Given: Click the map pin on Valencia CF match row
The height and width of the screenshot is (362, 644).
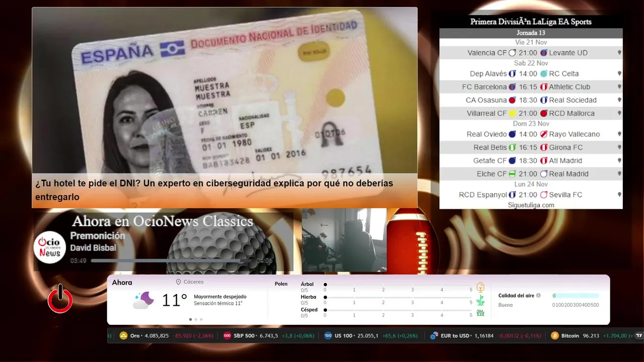Looking at the screenshot, I should [619, 53].
